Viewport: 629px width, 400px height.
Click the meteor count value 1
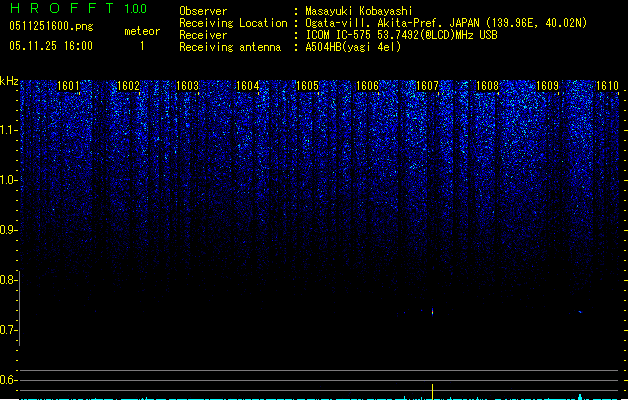[142, 46]
